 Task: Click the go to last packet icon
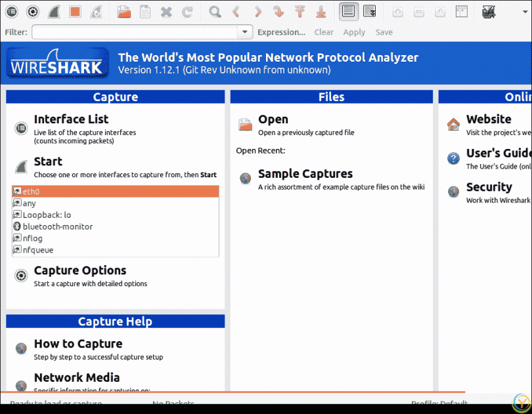tap(321, 11)
